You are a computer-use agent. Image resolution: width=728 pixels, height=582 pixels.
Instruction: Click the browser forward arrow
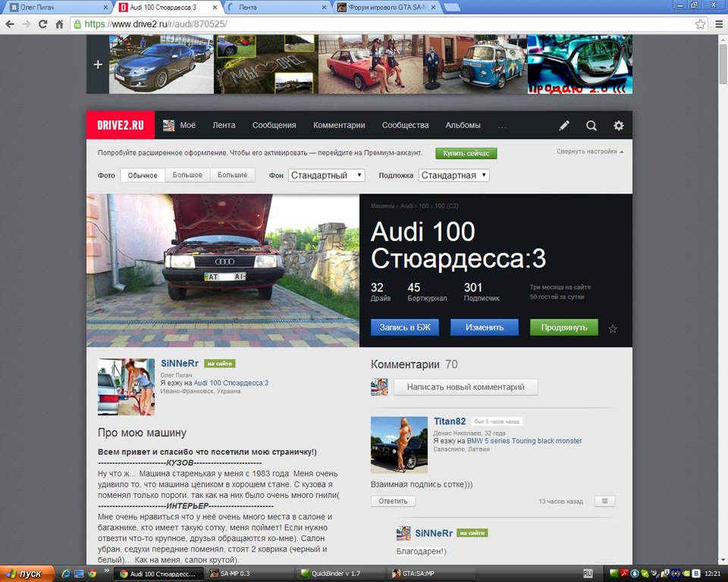27,24
